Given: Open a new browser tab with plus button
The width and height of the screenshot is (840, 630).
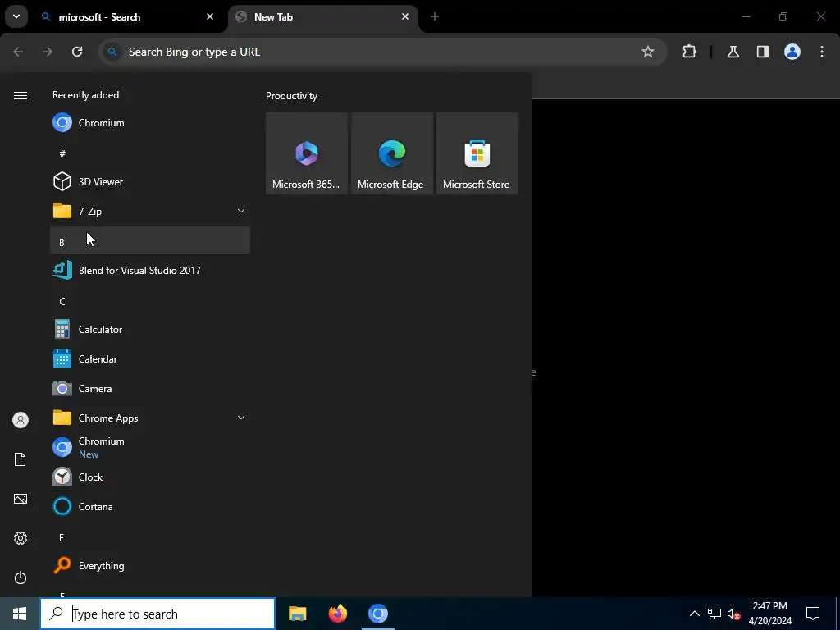Looking at the screenshot, I should pyautogui.click(x=435, y=16).
